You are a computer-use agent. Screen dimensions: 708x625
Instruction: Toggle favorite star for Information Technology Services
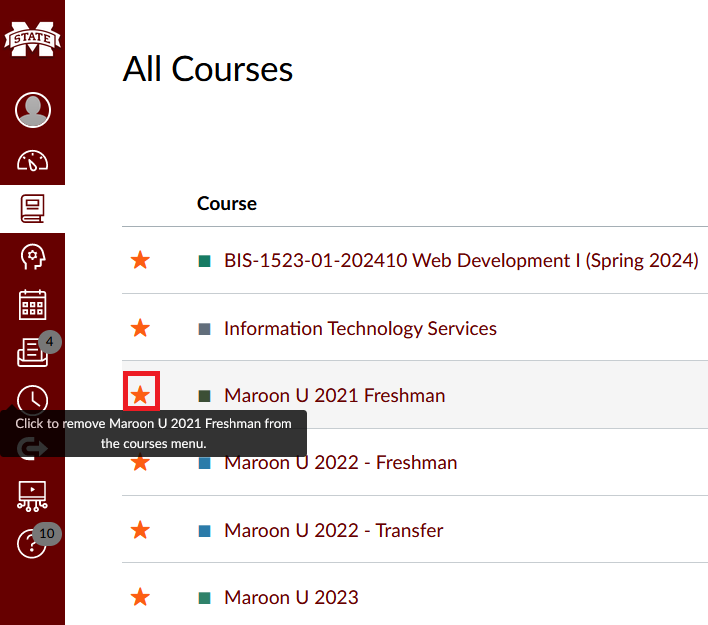click(140, 328)
